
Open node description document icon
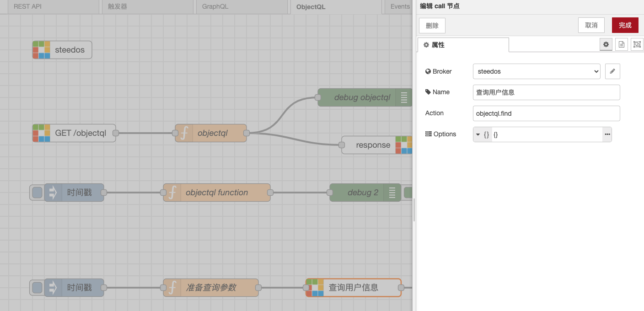point(621,44)
